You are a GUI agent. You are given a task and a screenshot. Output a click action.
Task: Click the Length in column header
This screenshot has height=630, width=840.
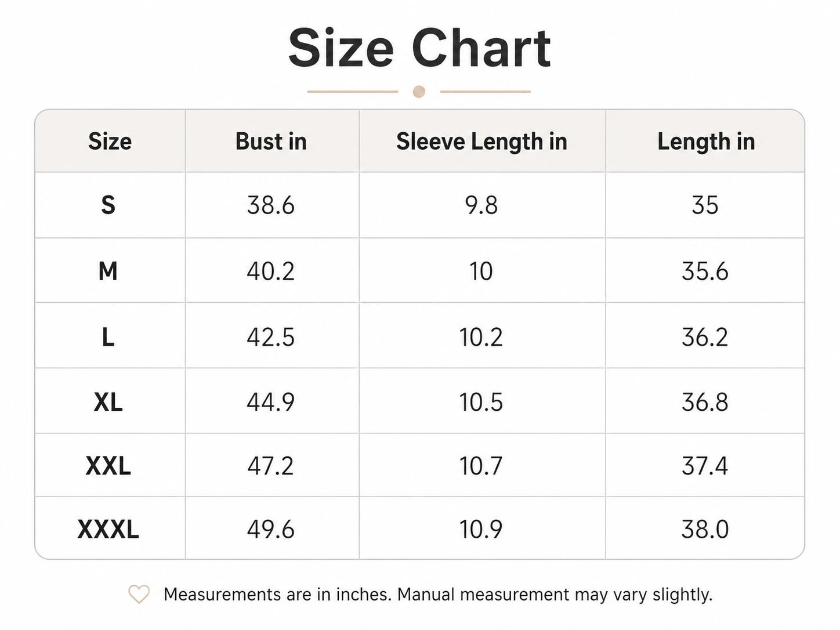[706, 141]
